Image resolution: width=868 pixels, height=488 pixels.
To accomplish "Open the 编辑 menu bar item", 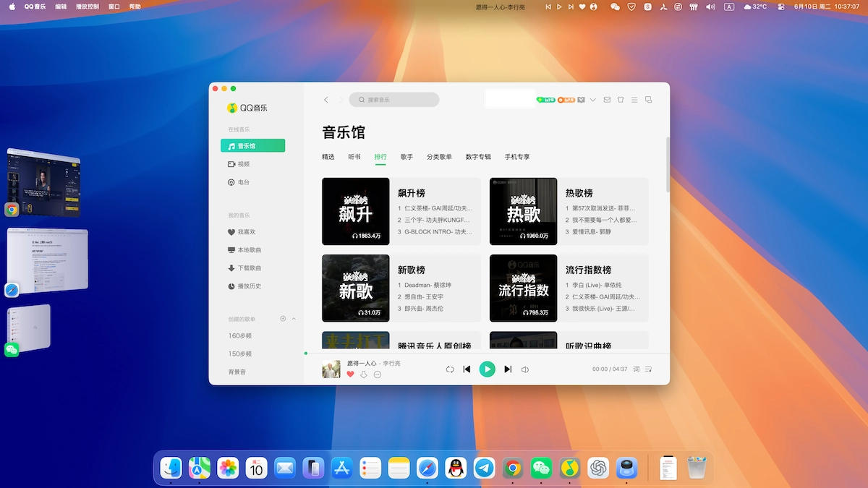I will tap(61, 7).
